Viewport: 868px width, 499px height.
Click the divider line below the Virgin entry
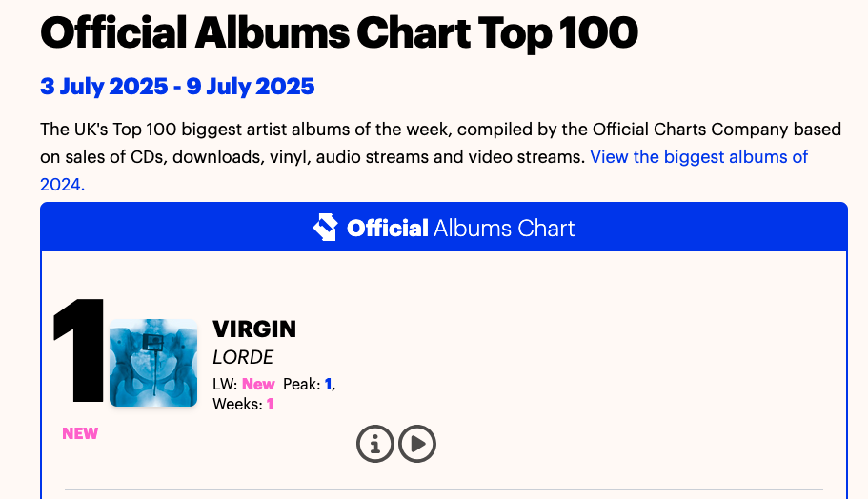tap(443, 489)
